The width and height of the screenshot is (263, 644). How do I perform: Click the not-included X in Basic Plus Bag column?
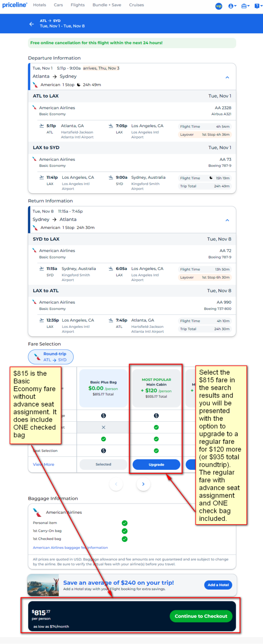pos(103,427)
